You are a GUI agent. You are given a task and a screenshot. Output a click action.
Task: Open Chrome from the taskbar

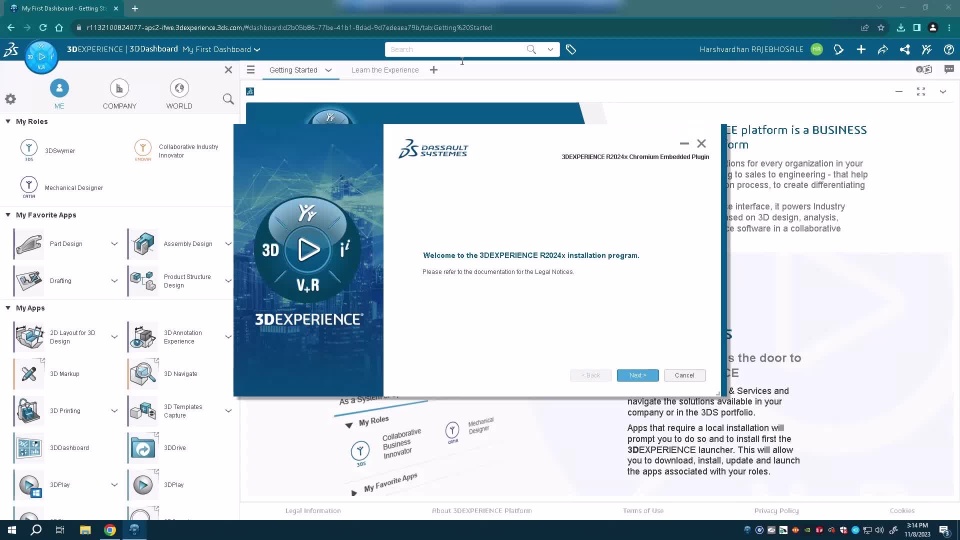click(x=110, y=530)
